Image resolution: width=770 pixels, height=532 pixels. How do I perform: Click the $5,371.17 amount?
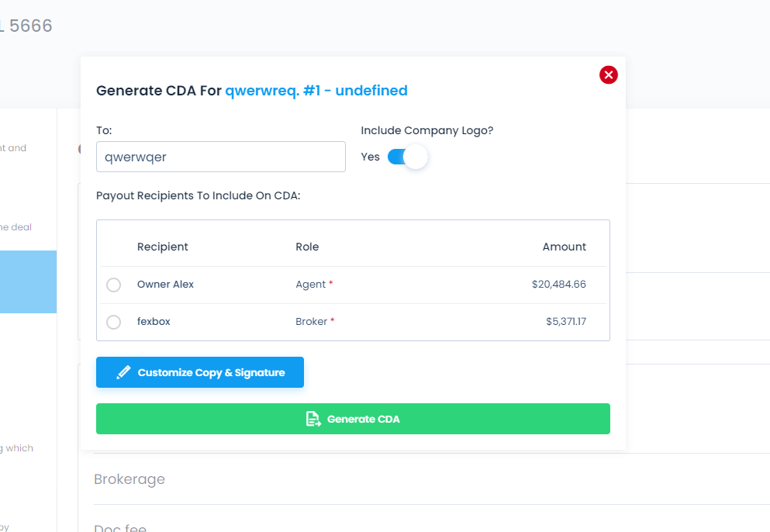tap(566, 322)
